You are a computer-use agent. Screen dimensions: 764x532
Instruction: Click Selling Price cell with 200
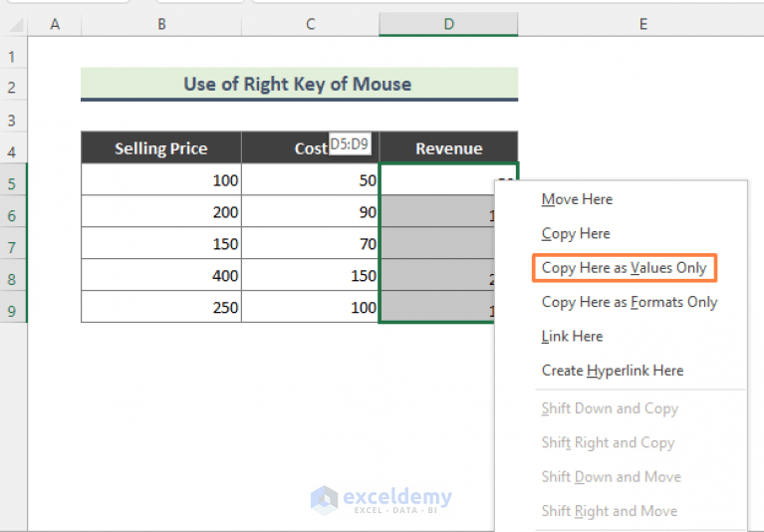pos(161,211)
